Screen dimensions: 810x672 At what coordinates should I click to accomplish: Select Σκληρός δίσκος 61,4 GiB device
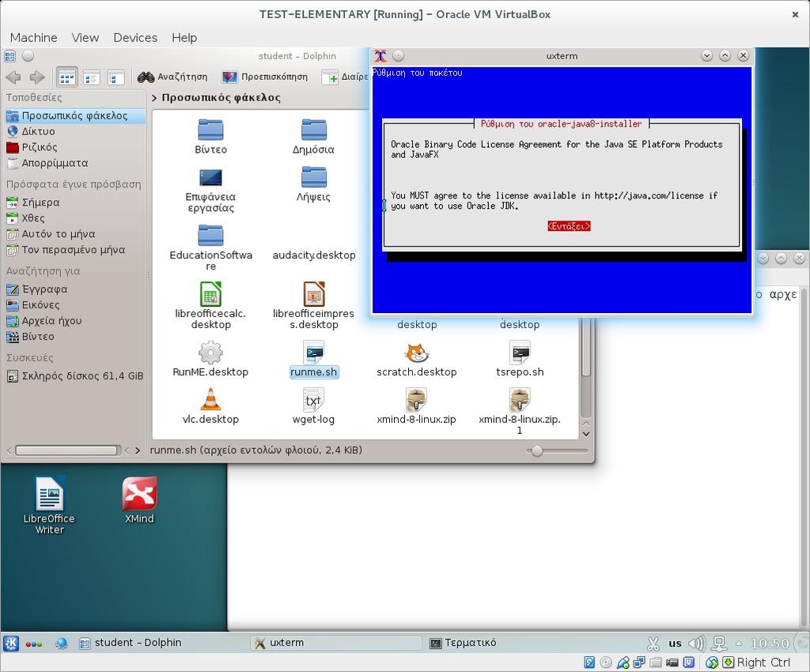[x=74, y=376]
